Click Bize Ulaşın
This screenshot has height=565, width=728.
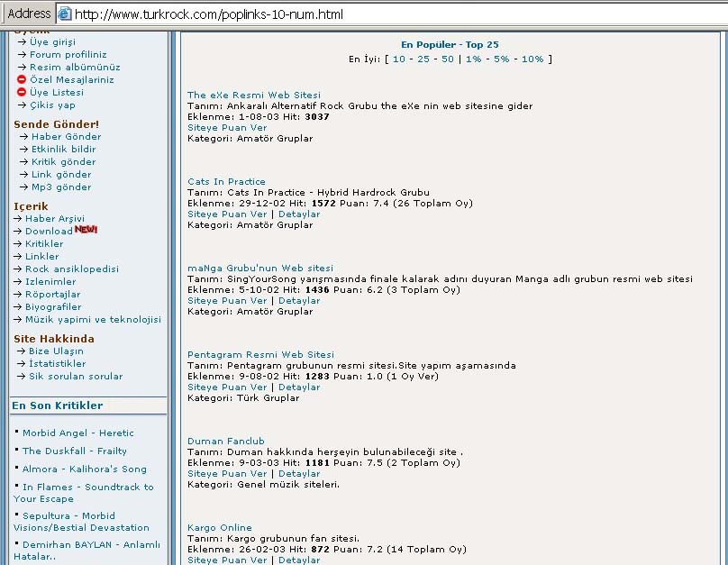click(56, 351)
